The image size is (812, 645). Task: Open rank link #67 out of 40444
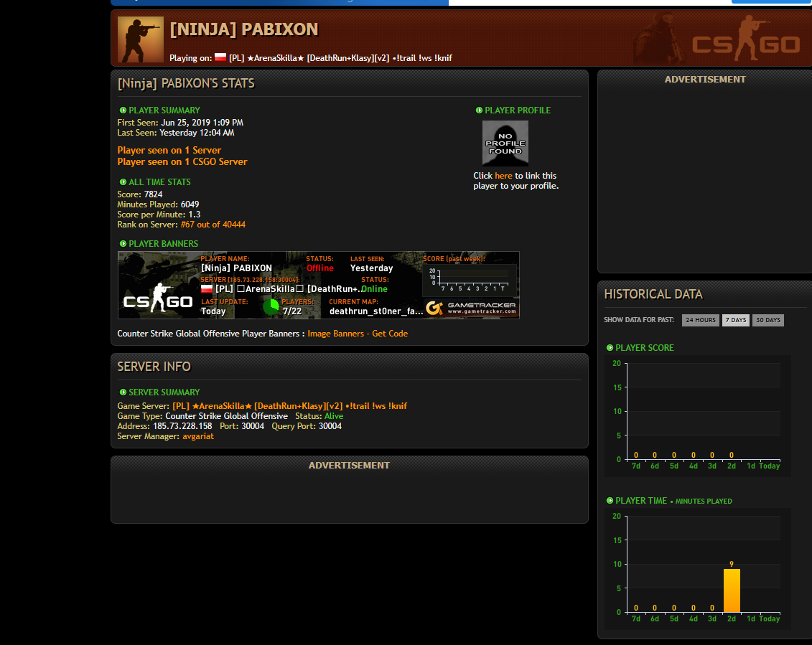(213, 225)
